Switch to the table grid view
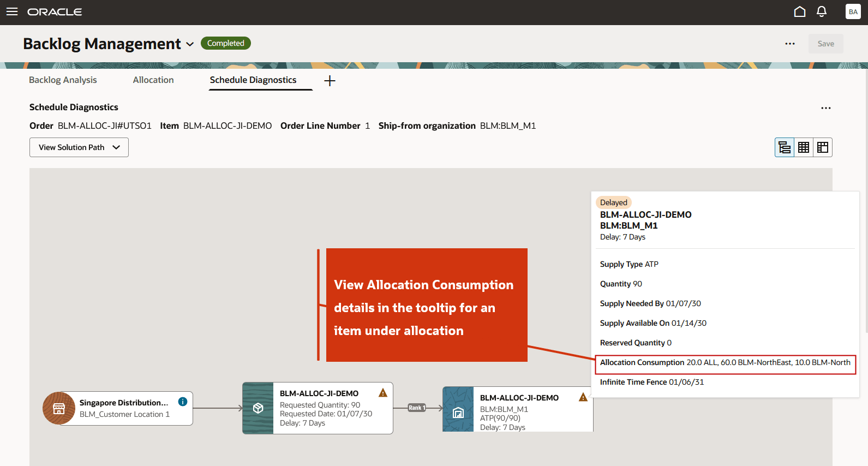This screenshot has width=868, height=466. coord(804,147)
